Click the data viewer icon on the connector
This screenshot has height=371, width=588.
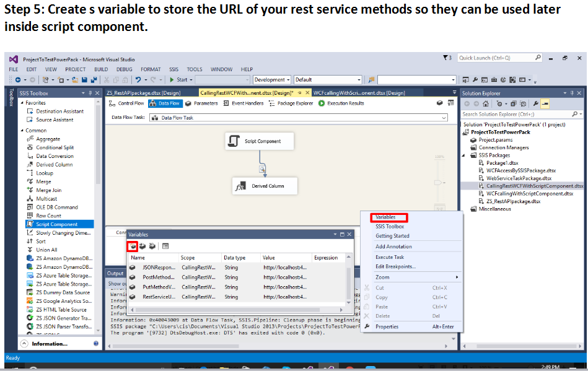262,169
